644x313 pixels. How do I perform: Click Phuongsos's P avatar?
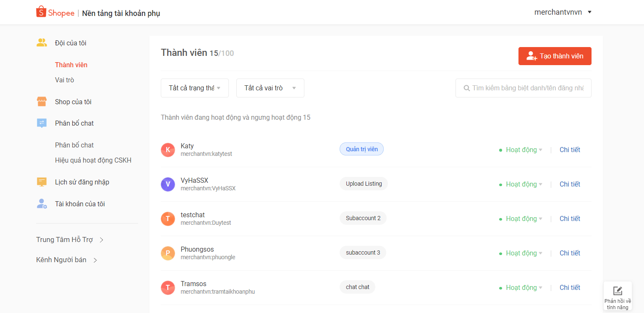(168, 253)
